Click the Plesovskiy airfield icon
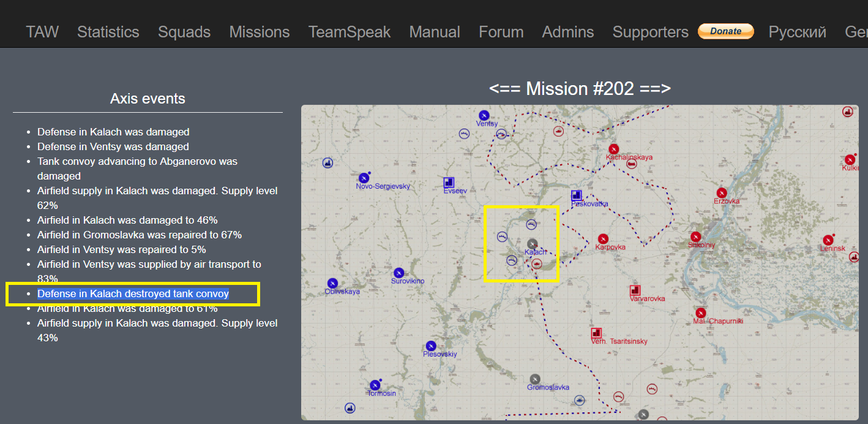Image resolution: width=868 pixels, height=424 pixels. (431, 346)
